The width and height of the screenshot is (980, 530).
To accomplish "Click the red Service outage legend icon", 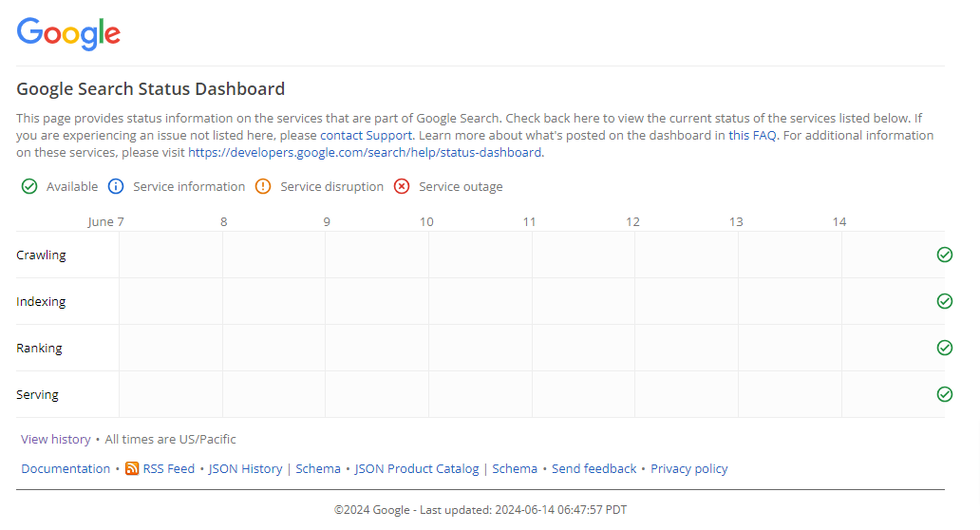I will pyautogui.click(x=402, y=186).
